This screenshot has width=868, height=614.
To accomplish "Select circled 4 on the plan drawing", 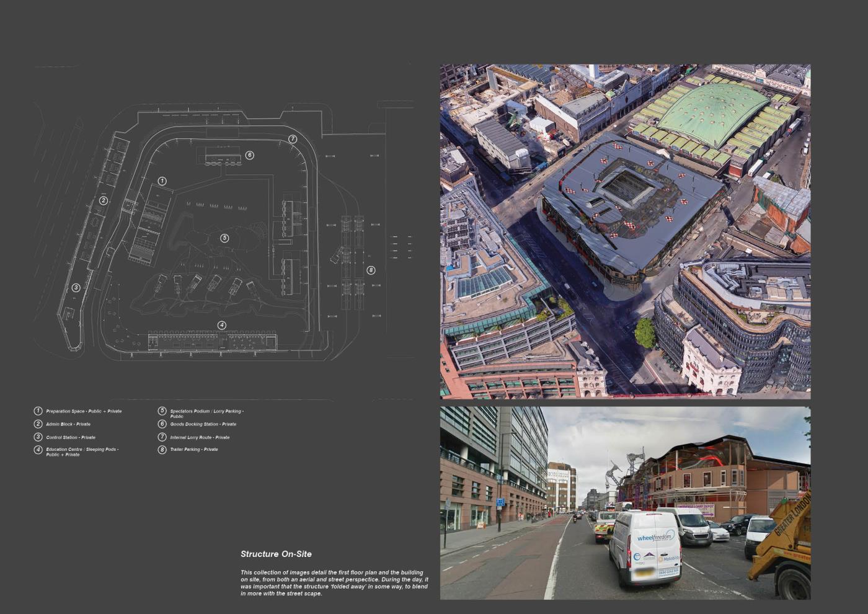I will [222, 325].
